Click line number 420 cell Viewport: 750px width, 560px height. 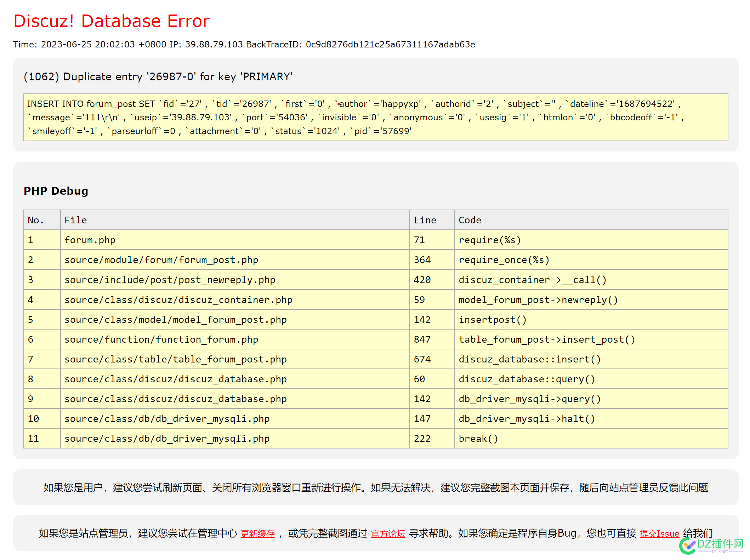coord(432,280)
